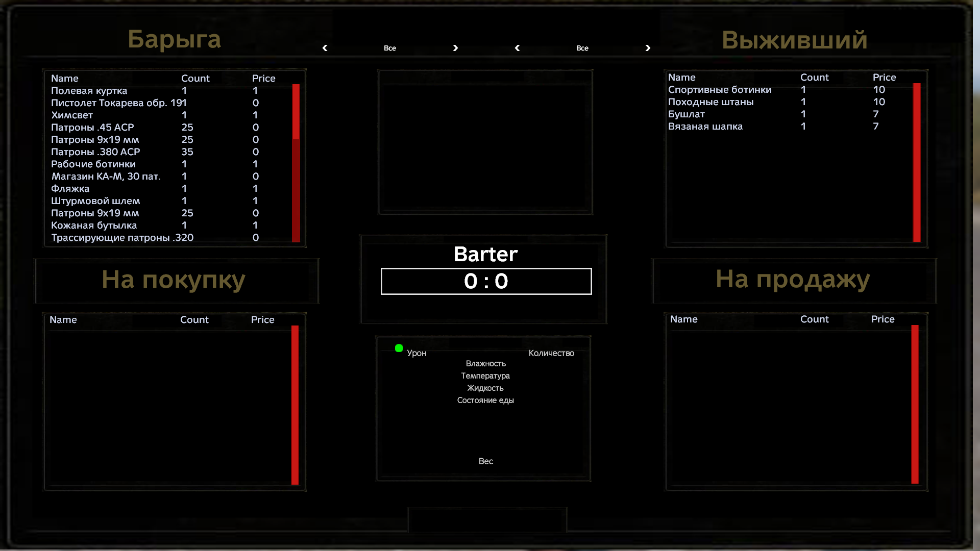Select Патроны .45 ACP row
This screenshot has width=980, height=551.
(92, 128)
